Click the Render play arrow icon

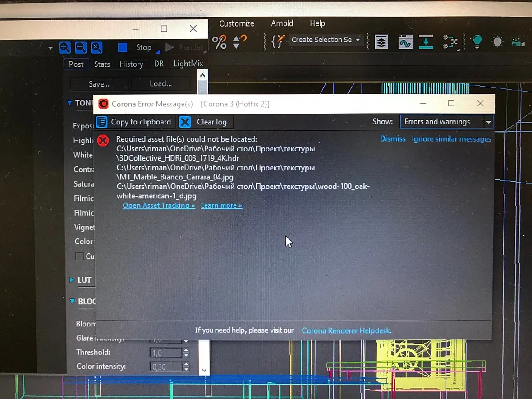(170, 47)
